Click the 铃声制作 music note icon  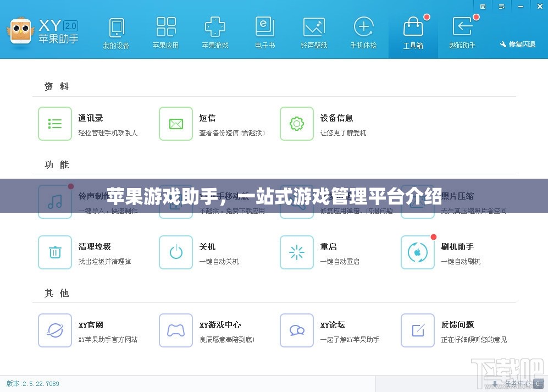point(55,202)
